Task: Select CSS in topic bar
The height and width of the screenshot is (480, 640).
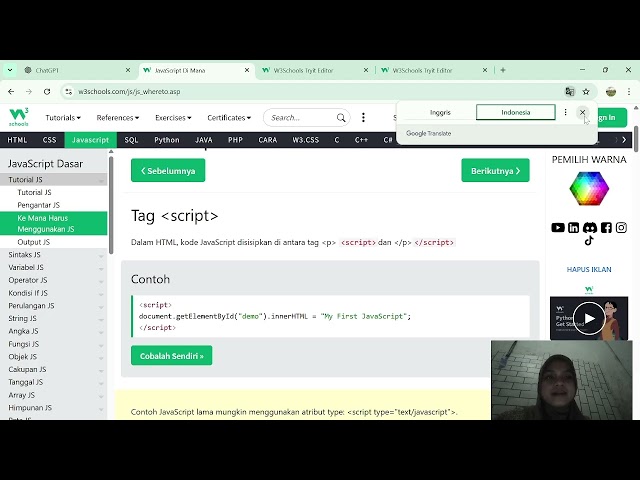Action: [49, 140]
